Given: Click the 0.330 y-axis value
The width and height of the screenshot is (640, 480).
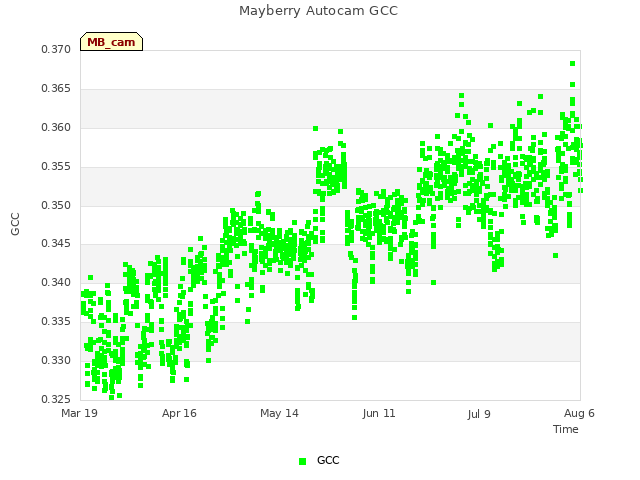Looking at the screenshot, I should [56, 360].
